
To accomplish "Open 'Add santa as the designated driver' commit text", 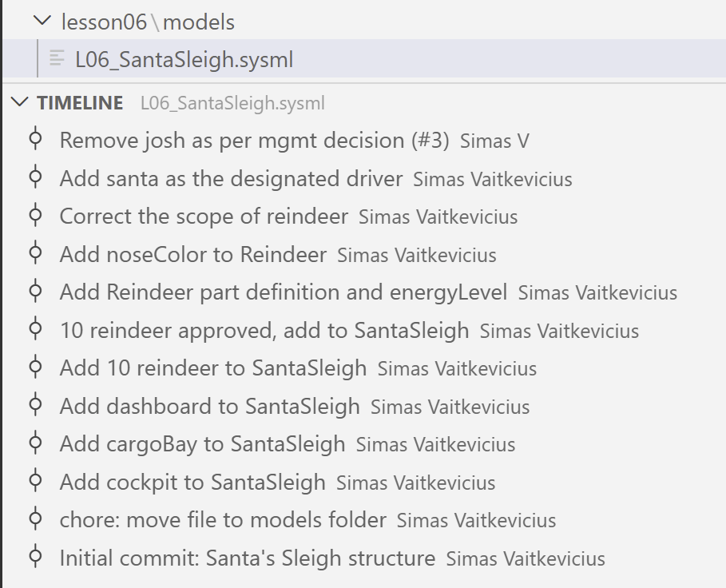I will 231,178.
